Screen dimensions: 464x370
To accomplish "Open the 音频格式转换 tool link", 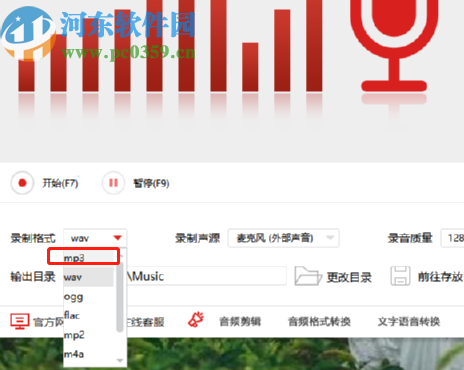I will (319, 322).
